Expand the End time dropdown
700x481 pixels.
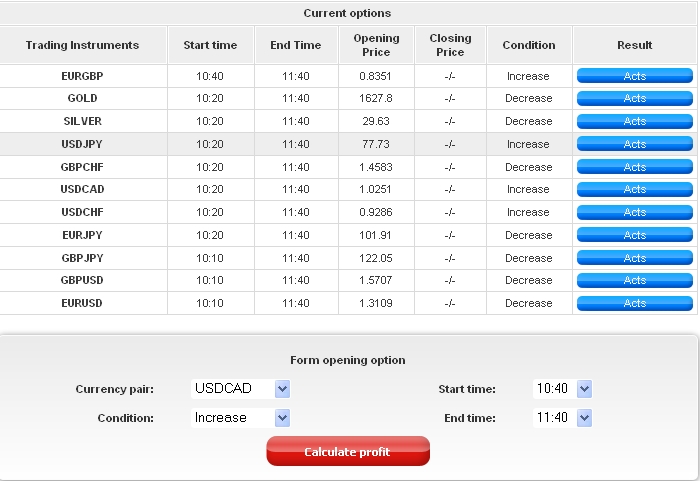tap(584, 418)
